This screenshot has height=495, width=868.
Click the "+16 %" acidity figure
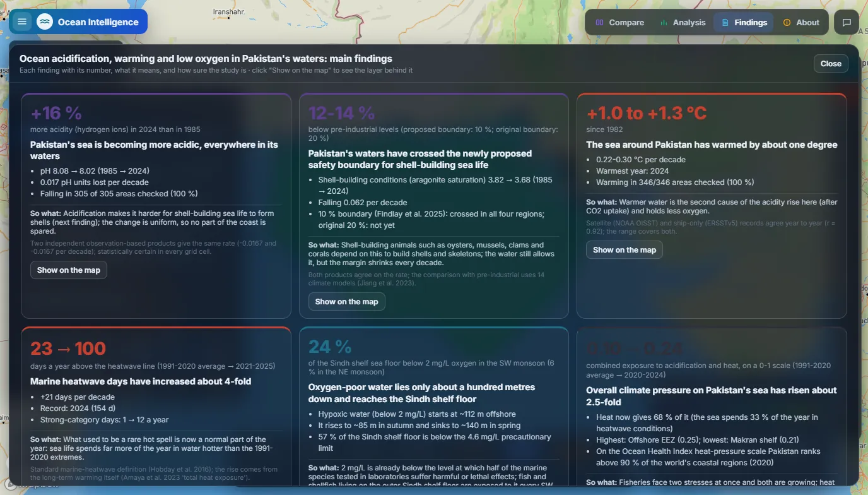click(x=56, y=113)
